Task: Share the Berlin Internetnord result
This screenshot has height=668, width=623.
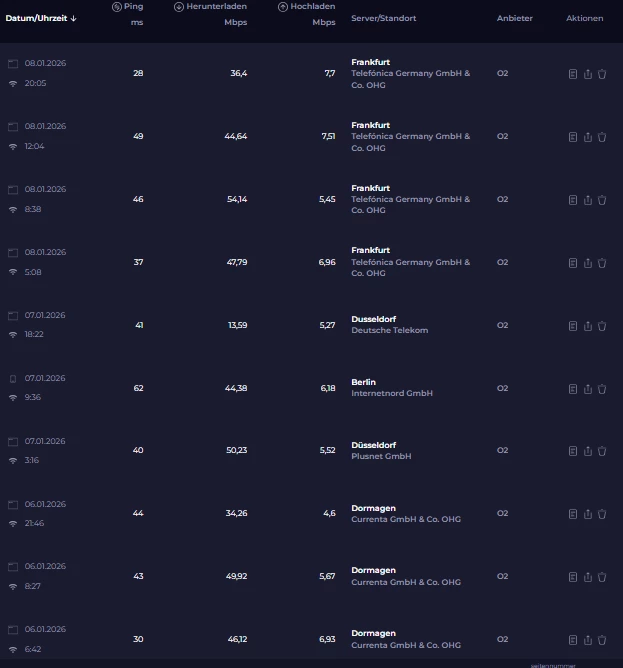Action: click(588, 389)
